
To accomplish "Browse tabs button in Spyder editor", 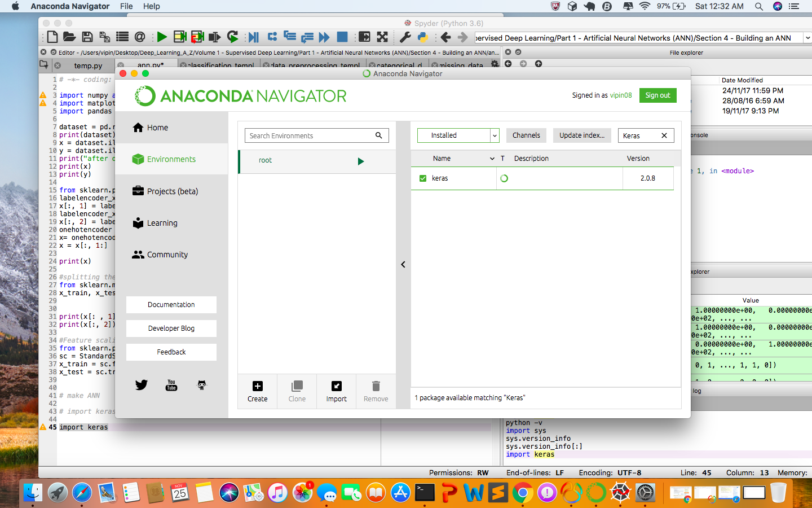I will [x=43, y=65].
